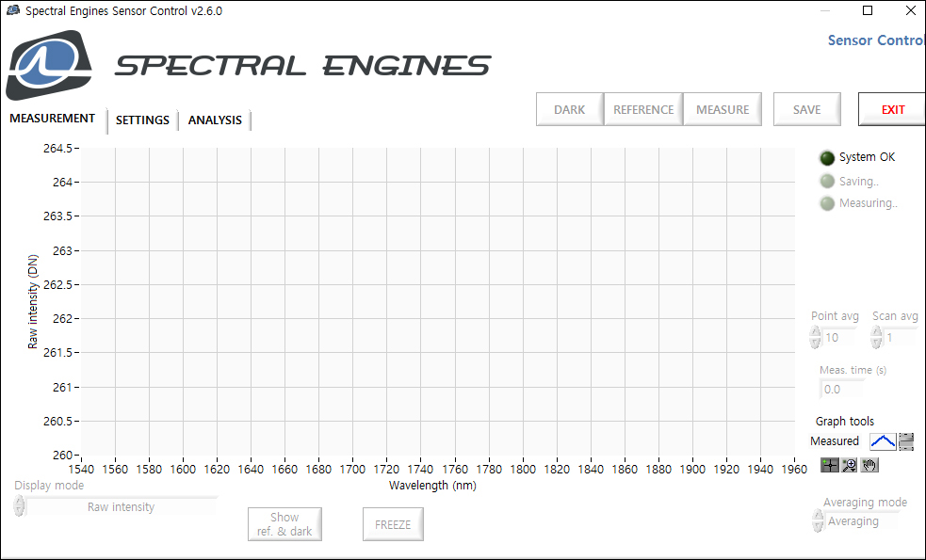Click the Averaging mode stepper arrows

pos(818,520)
